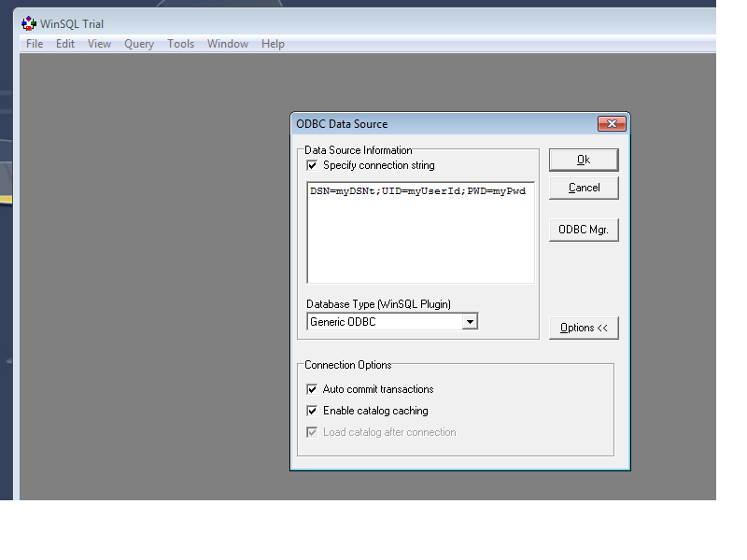Open the Edit menu
This screenshot has width=747, height=560.
pyautogui.click(x=64, y=44)
